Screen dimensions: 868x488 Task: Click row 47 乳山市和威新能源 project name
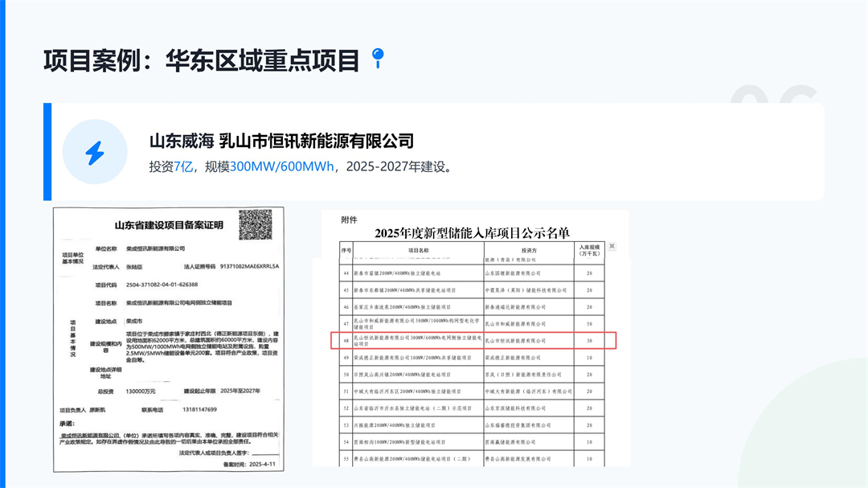(417, 323)
